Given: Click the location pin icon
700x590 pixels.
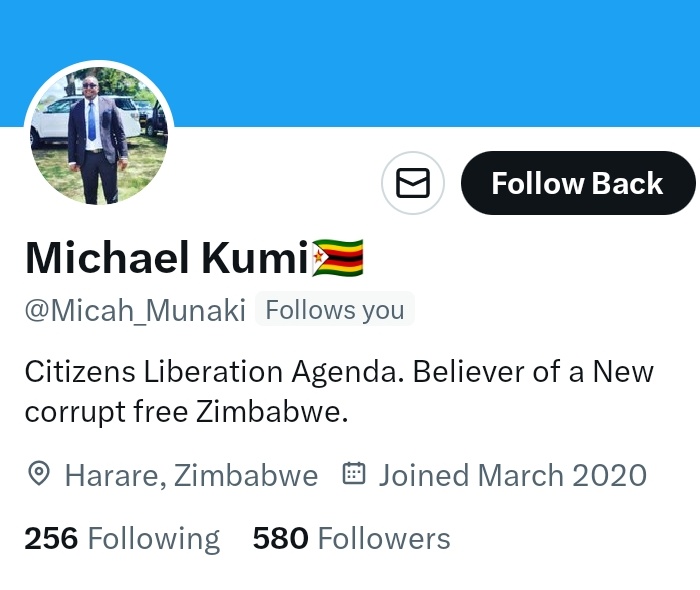Looking at the screenshot, I should 39,474.
